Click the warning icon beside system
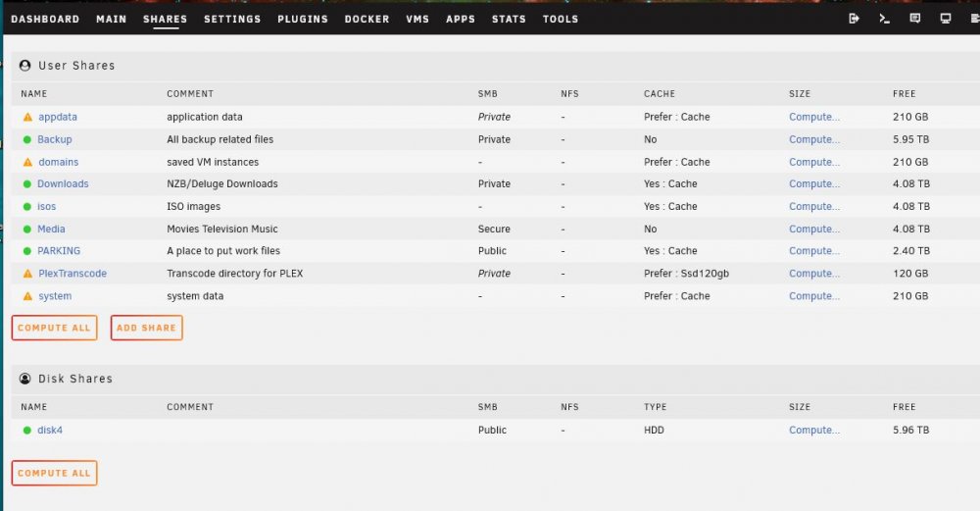This screenshot has height=511, width=980. [27, 296]
